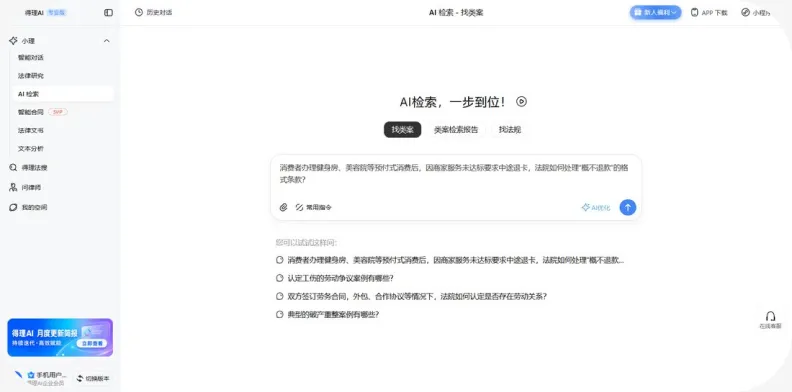Collapse the left sidebar panel icon
This screenshot has height=392, width=792.
tap(109, 13)
